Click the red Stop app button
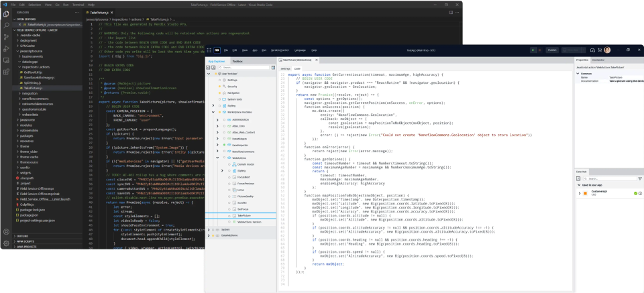This screenshot has width=644, height=293. point(540,50)
